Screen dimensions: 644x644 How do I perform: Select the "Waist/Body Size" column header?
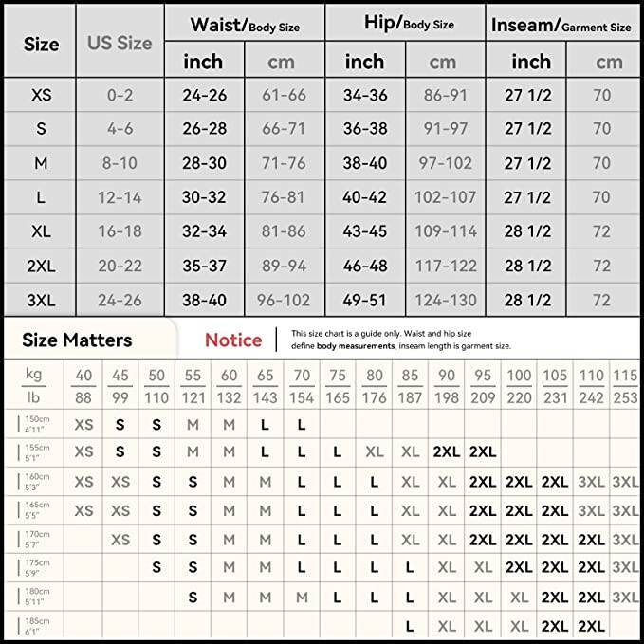[244, 26]
